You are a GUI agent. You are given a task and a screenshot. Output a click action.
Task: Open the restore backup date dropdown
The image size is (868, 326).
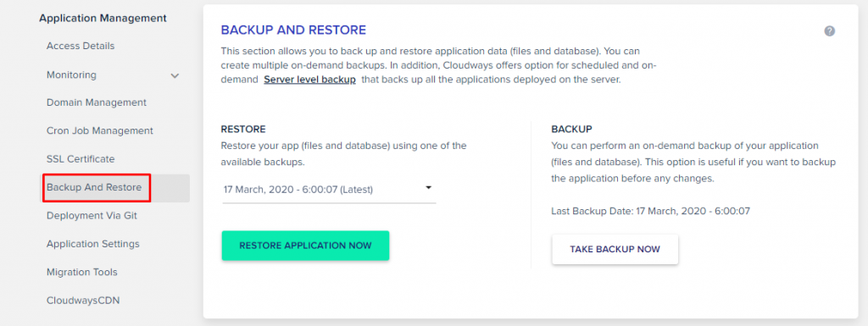pos(329,190)
